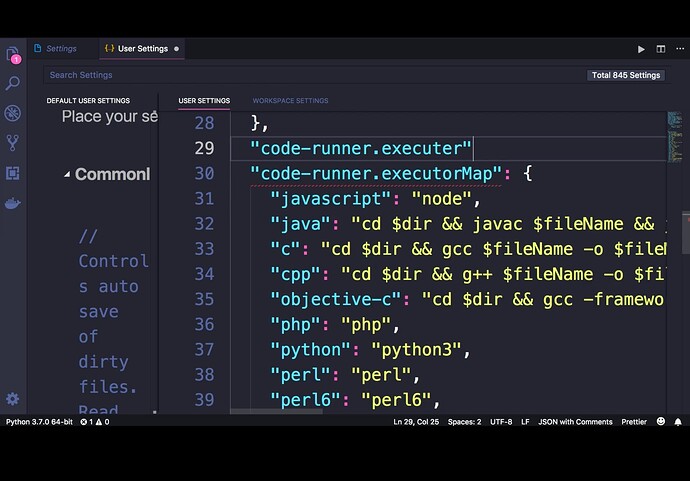
Task: Split the editor with layout icon
Action: (x=661, y=49)
